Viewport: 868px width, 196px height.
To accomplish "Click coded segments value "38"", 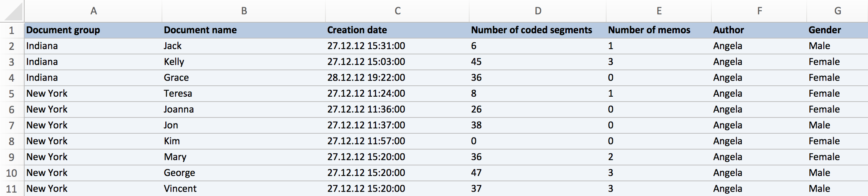I will point(476,125).
